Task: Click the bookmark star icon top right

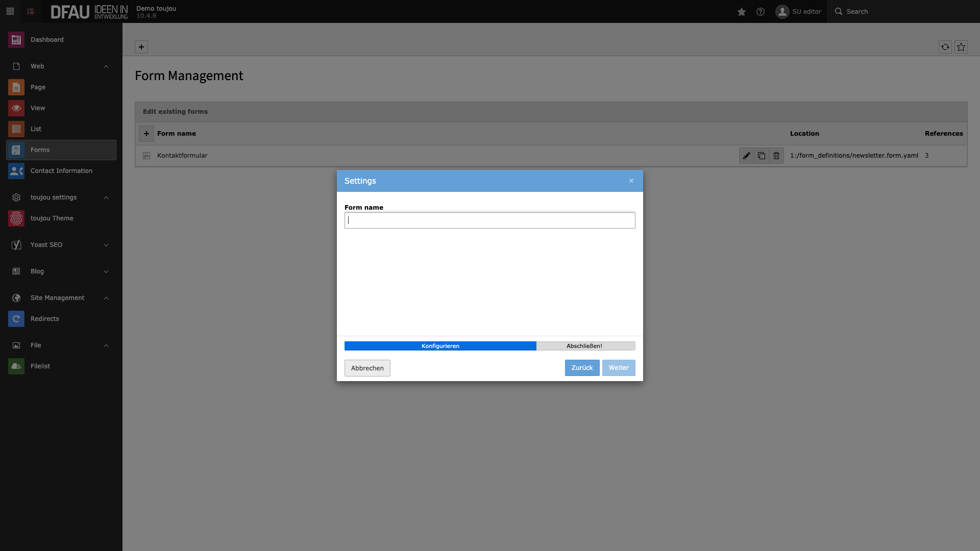Action: pos(961,47)
